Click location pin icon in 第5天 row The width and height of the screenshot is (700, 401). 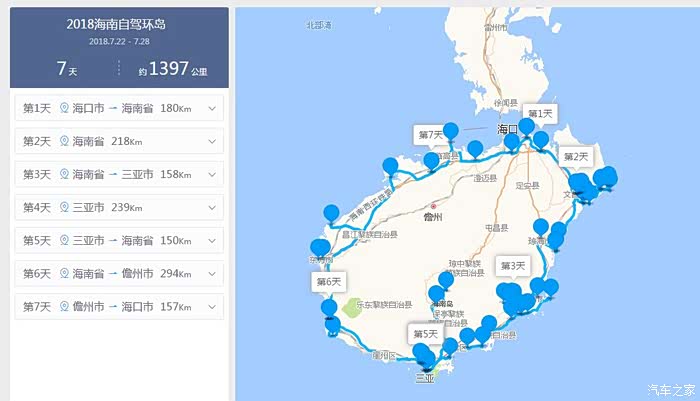click(x=64, y=240)
